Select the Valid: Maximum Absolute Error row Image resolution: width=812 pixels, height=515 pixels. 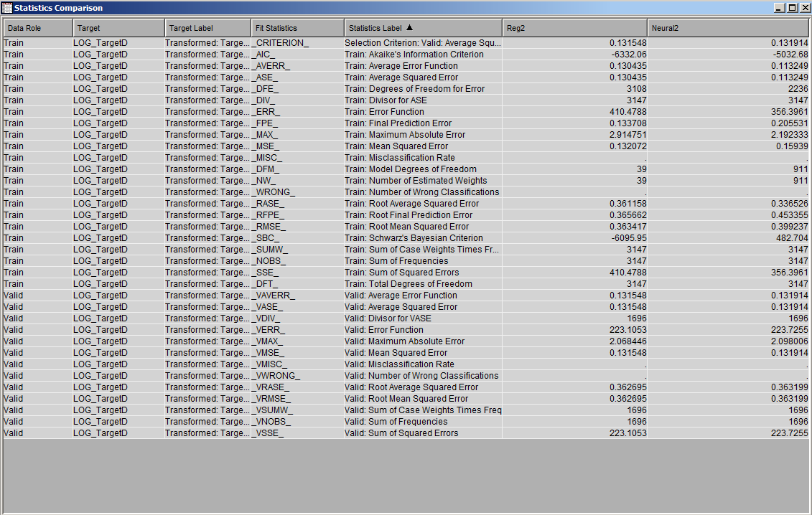(402, 341)
